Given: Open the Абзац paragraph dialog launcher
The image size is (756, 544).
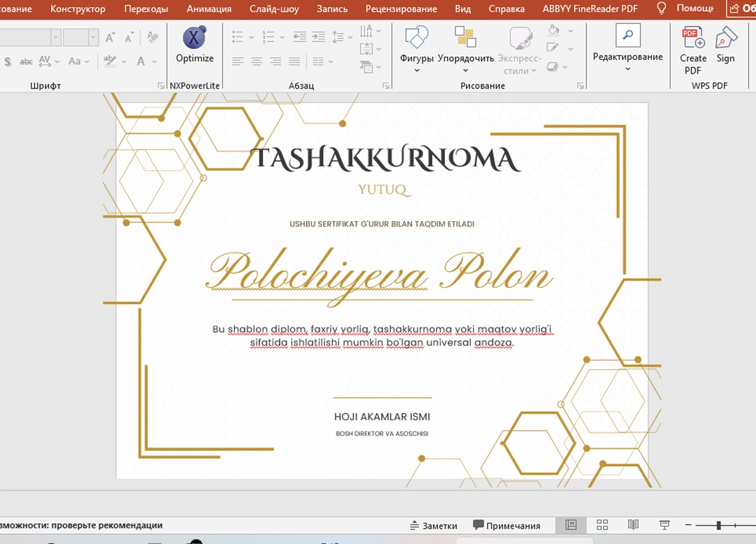Looking at the screenshot, I should tap(386, 85).
